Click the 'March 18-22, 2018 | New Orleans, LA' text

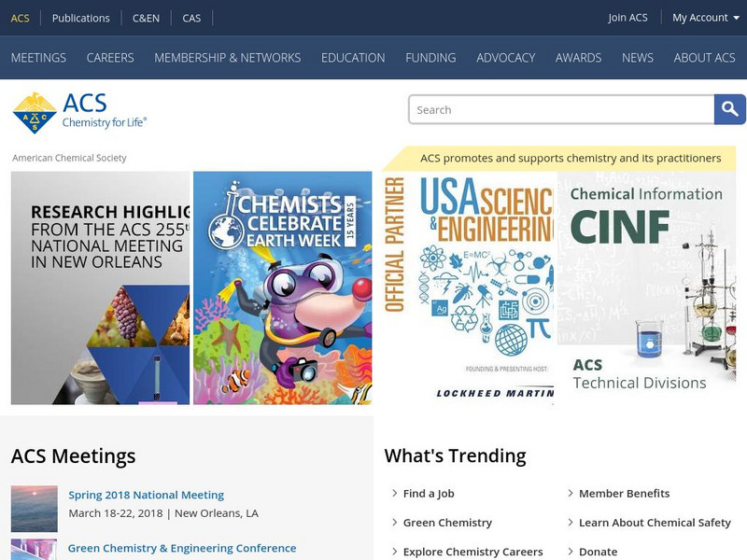tap(163, 513)
